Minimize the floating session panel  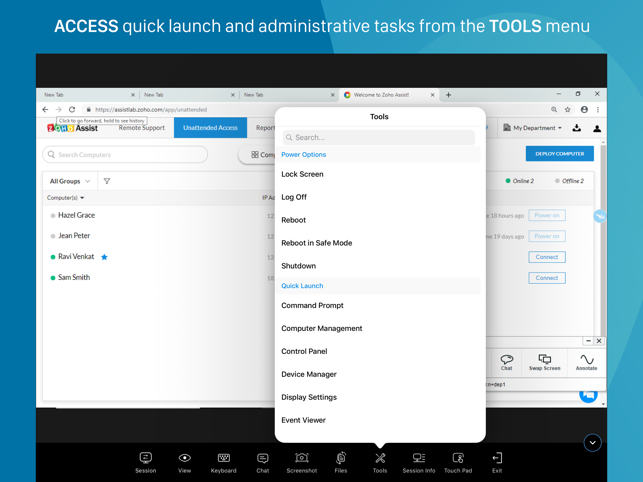(588, 340)
